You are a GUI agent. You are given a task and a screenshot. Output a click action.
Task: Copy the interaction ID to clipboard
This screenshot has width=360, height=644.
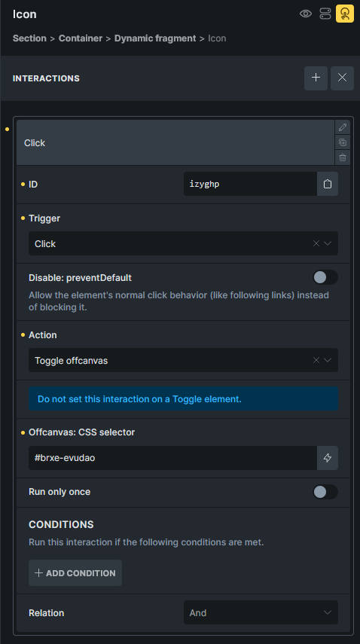coord(328,184)
